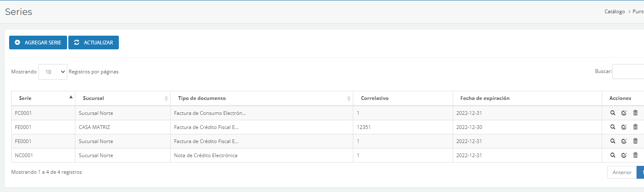Click the magnifier icon for FC0001 row
Image resolution: width=644 pixels, height=192 pixels.
[x=613, y=113]
